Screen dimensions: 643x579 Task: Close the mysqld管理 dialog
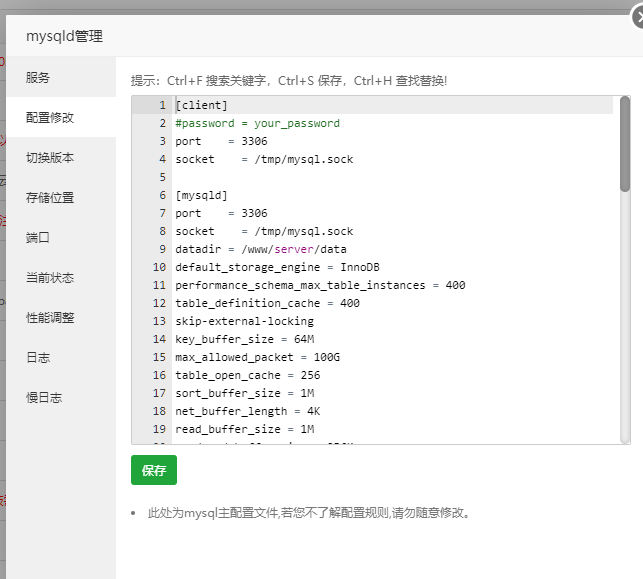pyautogui.click(x=637, y=18)
